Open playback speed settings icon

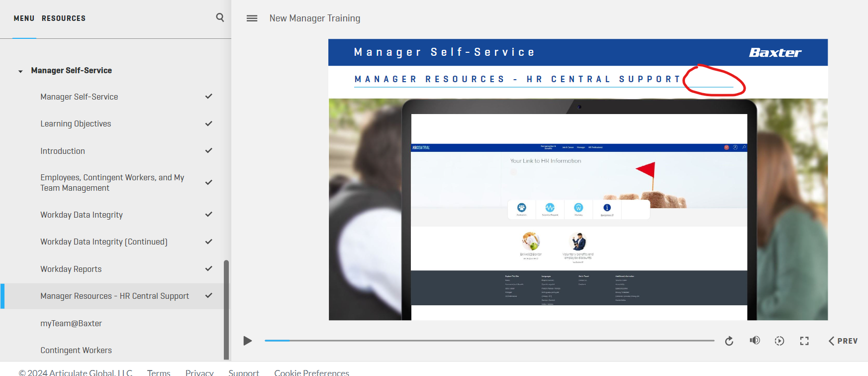(779, 341)
